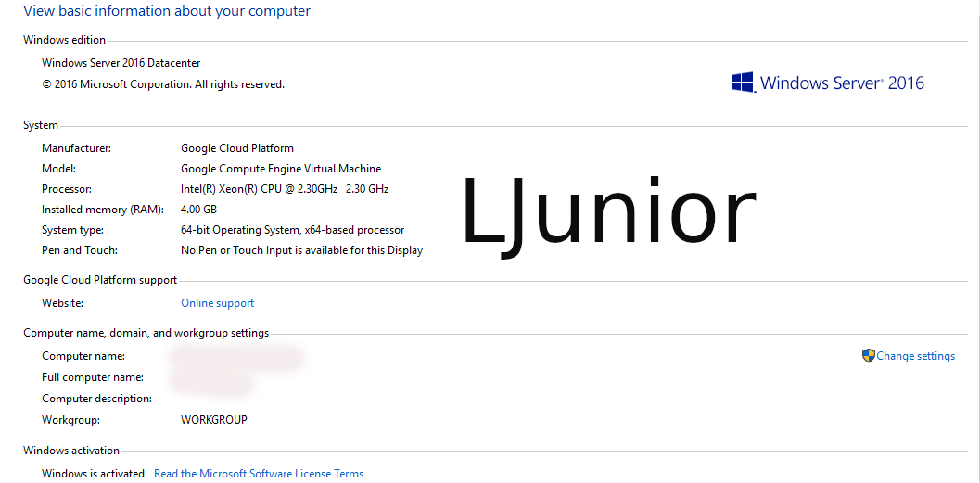
Task: Click Change settings link
Action: point(916,356)
